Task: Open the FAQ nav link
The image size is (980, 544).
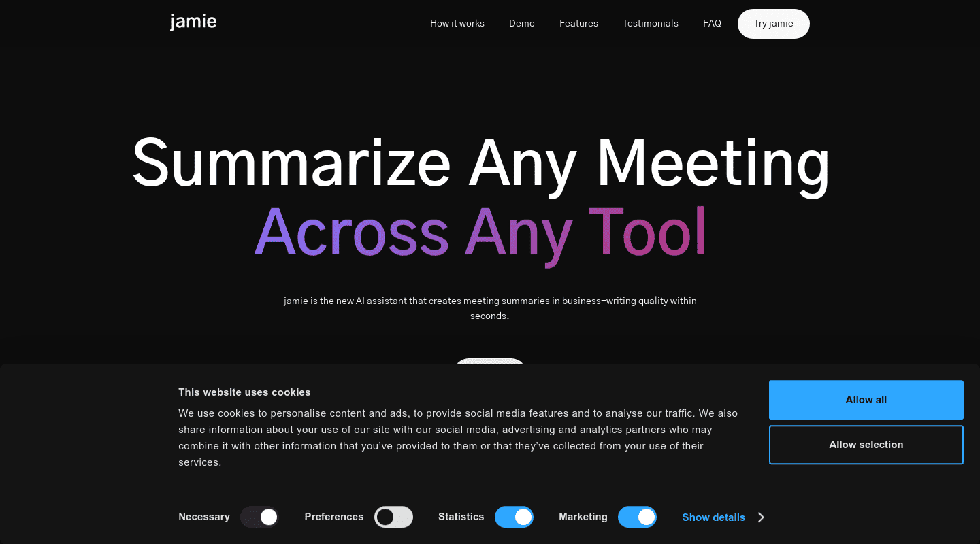Action: [712, 23]
